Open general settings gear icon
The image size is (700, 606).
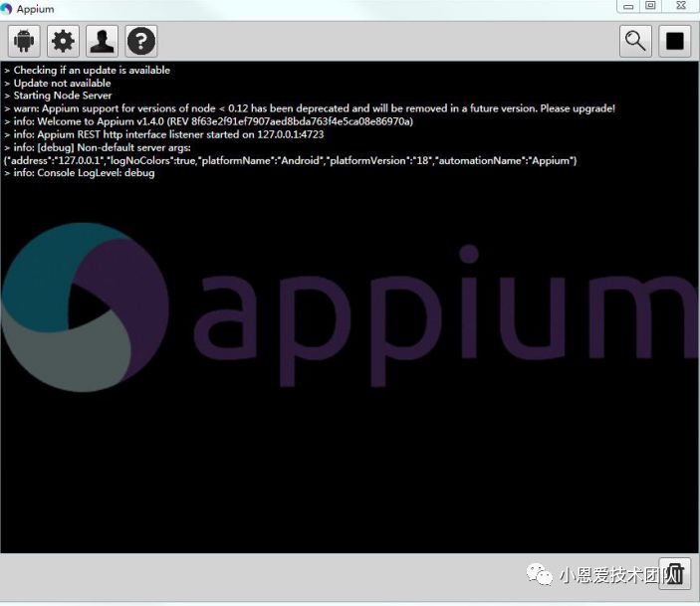pyautogui.click(x=63, y=41)
